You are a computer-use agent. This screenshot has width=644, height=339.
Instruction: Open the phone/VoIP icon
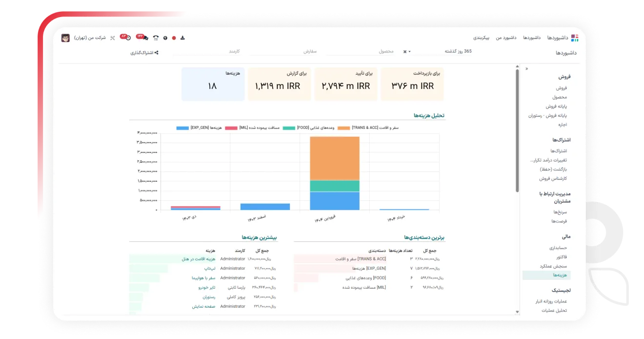156,38
